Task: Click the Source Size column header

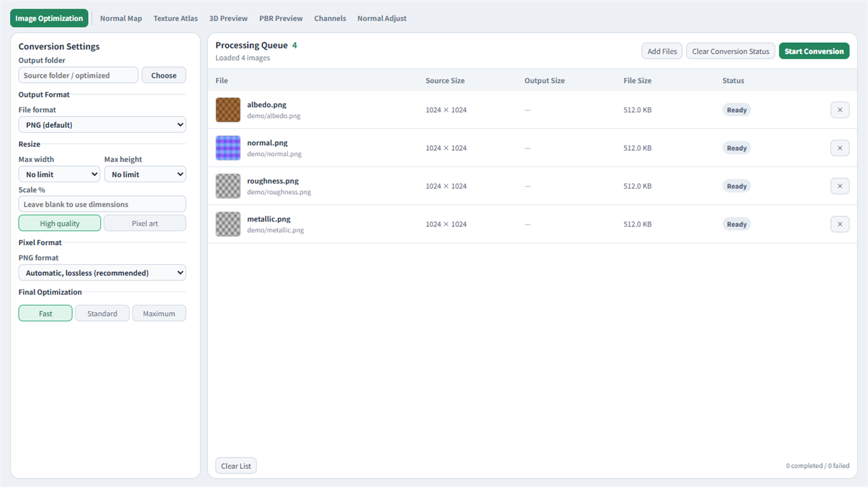Action: [445, 81]
